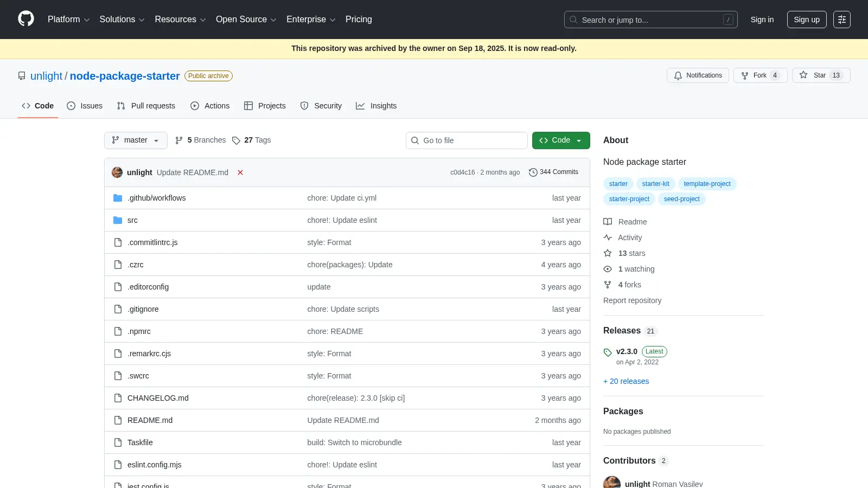
Task: Click the seed-project topic tag
Action: 681,199
